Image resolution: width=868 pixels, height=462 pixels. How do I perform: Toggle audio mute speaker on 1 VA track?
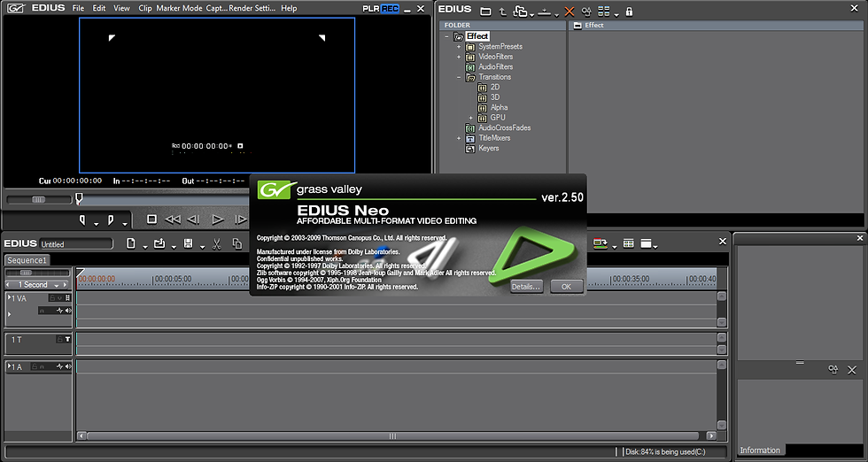68,311
